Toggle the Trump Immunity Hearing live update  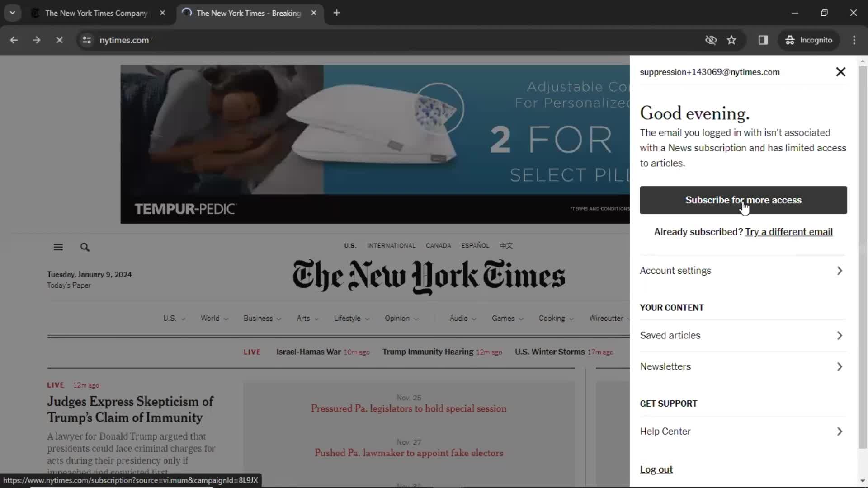click(428, 352)
